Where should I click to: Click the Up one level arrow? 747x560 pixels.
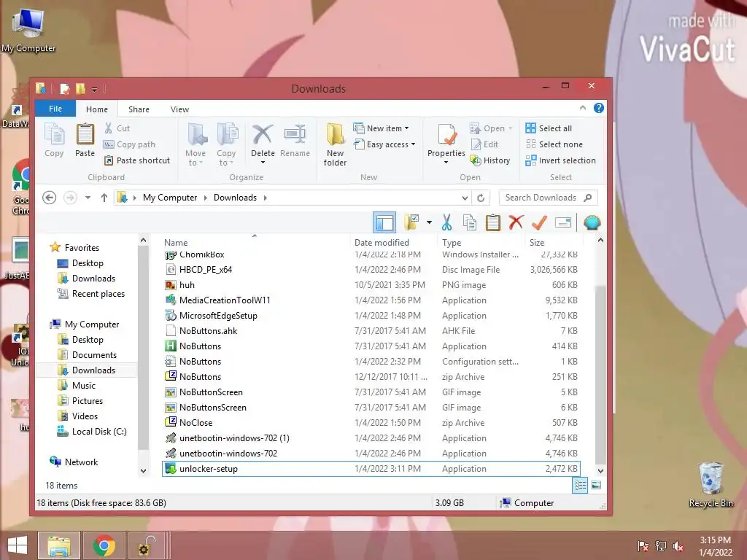pyautogui.click(x=104, y=198)
